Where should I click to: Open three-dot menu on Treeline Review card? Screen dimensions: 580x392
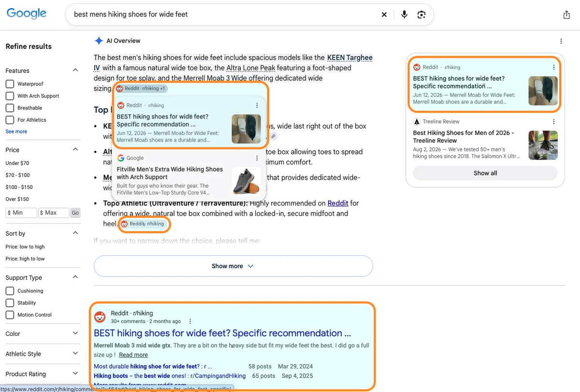click(554, 122)
